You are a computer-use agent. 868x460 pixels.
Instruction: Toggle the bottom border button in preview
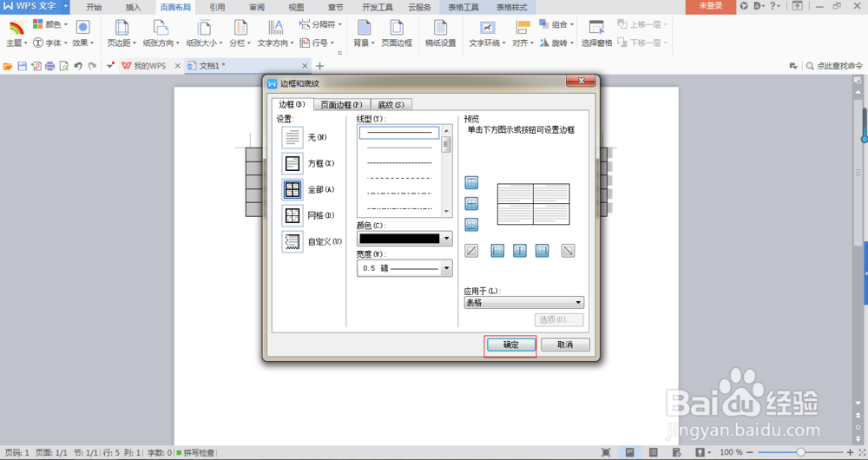pos(471,225)
